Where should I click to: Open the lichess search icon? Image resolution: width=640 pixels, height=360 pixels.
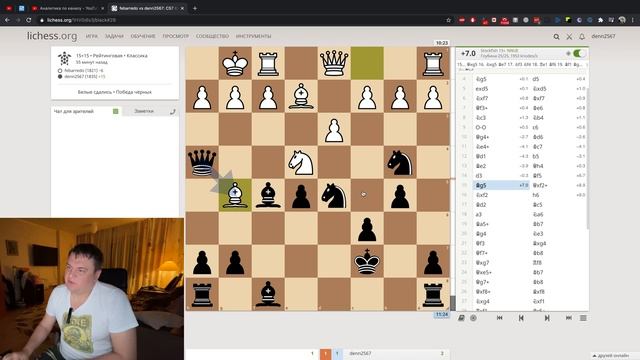[x=556, y=37]
